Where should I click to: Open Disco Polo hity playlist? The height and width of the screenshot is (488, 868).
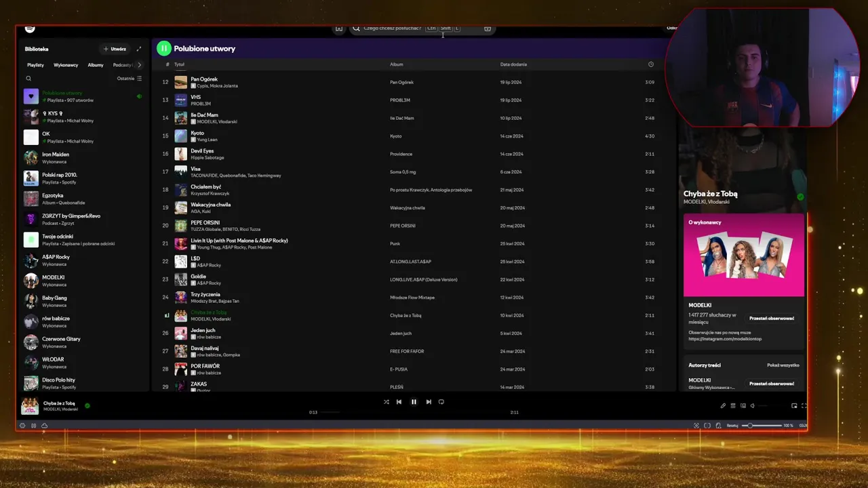(x=83, y=383)
